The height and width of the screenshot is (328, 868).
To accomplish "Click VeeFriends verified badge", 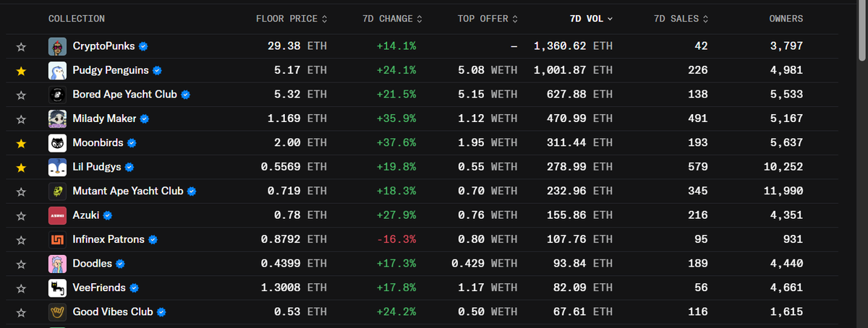I will pos(134,288).
